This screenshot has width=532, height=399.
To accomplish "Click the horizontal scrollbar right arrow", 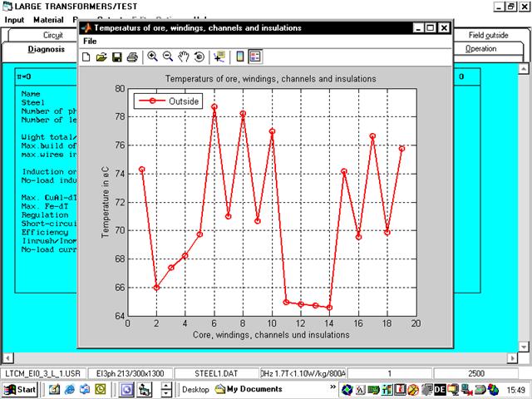I will (x=512, y=357).
